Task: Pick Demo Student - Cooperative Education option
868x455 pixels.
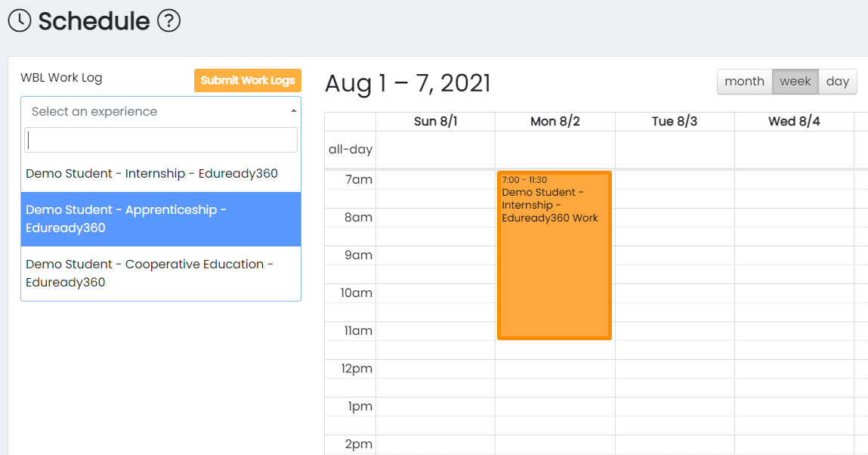Action: point(161,274)
